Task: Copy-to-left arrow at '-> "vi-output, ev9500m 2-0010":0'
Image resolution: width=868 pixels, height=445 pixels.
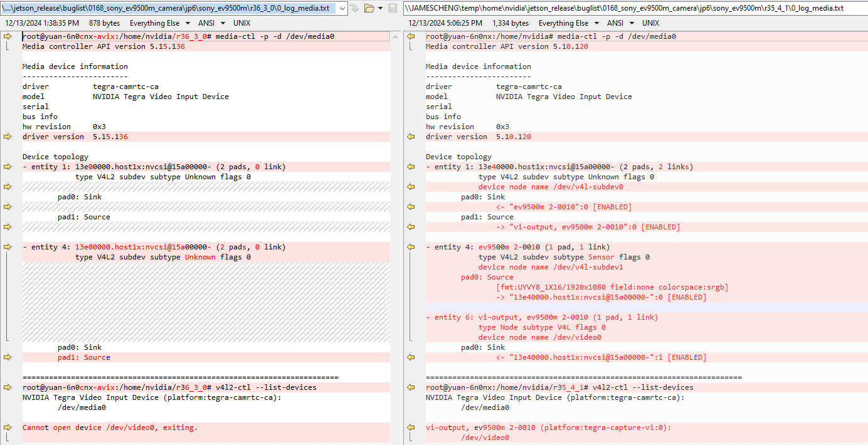Action: (411, 227)
